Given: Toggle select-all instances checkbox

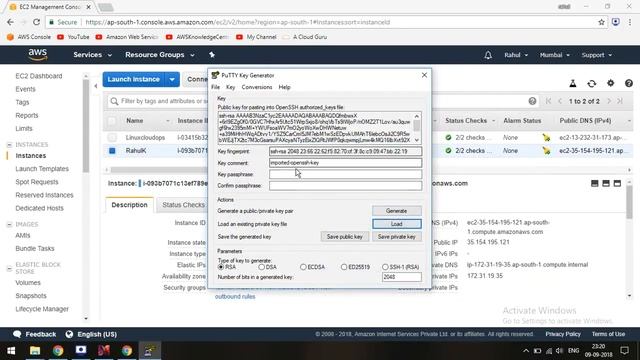Looking at the screenshot, I should [x=111, y=121].
